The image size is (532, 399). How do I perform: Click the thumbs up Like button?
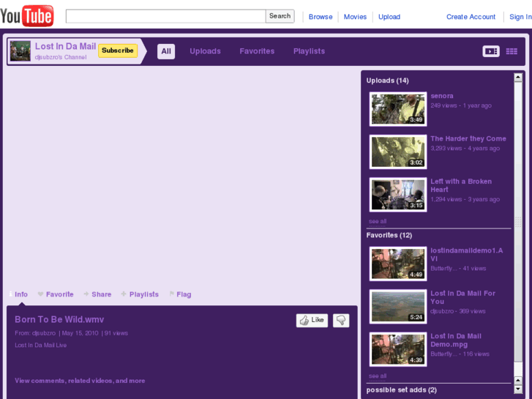(312, 320)
